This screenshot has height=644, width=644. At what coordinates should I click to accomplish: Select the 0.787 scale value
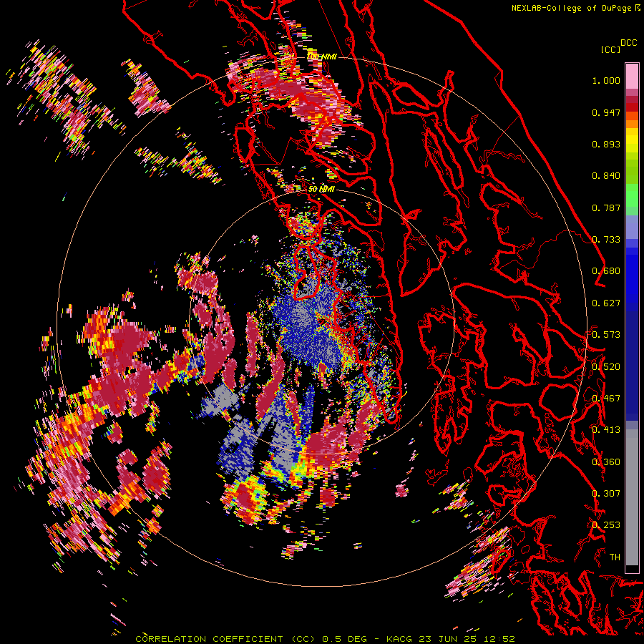click(606, 208)
